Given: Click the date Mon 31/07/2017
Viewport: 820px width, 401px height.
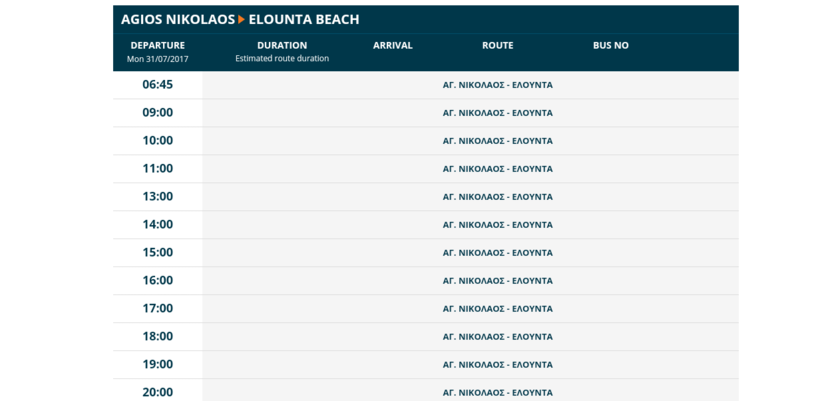Looking at the screenshot, I should click(157, 59).
